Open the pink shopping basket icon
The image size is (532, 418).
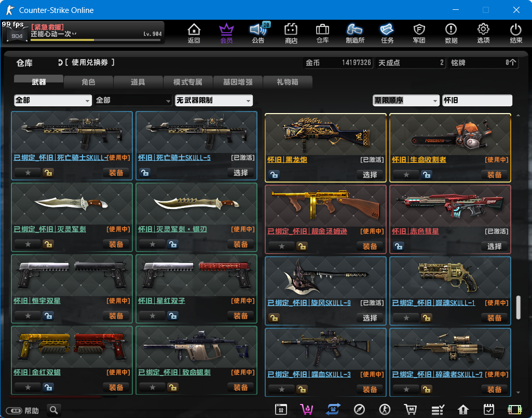pyautogui.click(x=306, y=410)
